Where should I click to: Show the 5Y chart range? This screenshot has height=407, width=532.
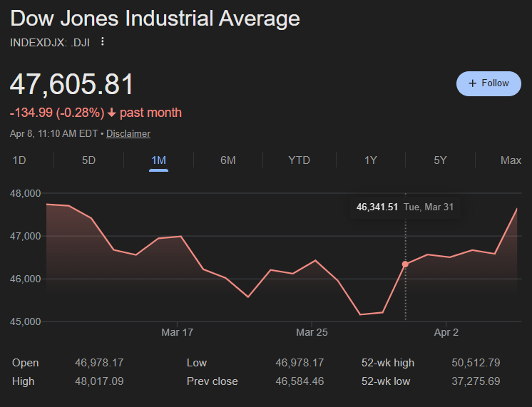pyautogui.click(x=440, y=160)
